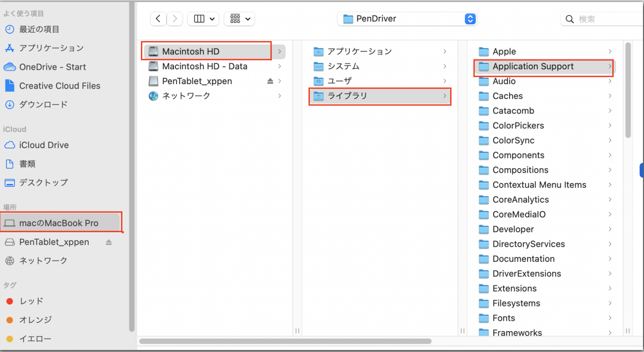Select the ライブラリ folder

pyautogui.click(x=380, y=96)
